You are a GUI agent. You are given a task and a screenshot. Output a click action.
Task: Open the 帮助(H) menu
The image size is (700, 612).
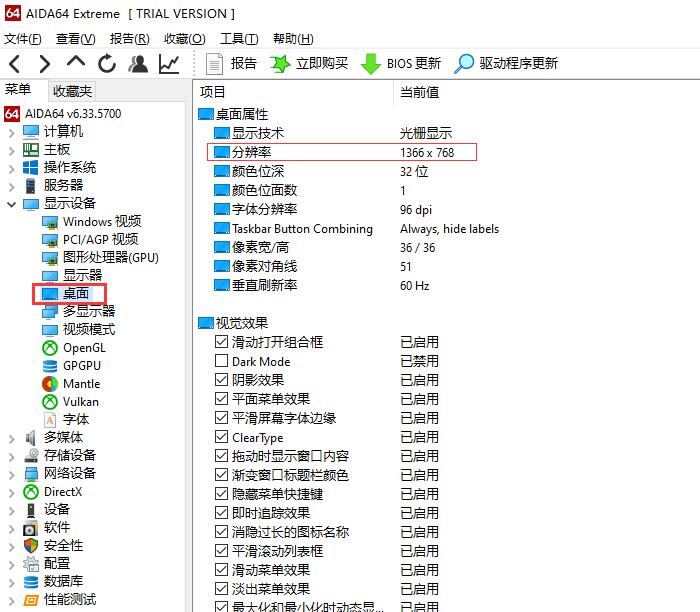[293, 39]
